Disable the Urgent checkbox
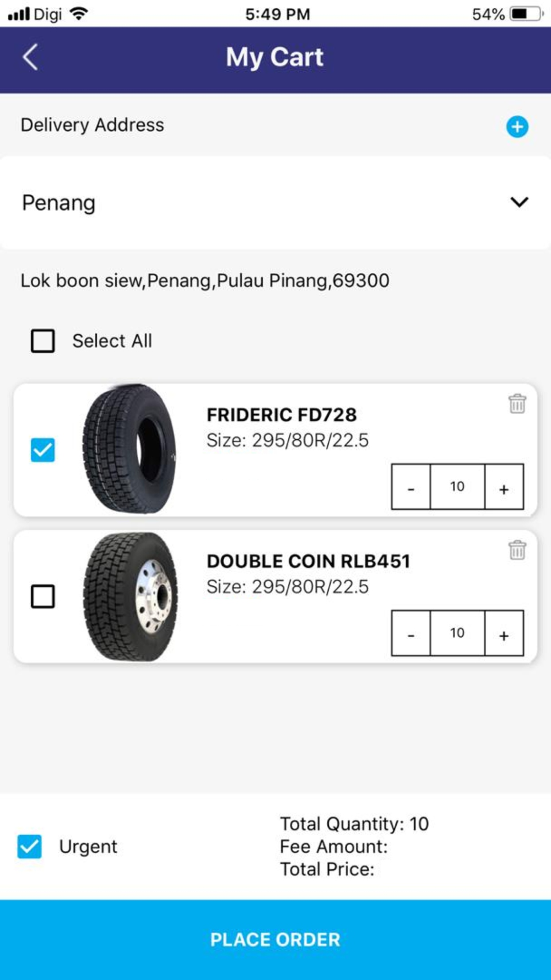The height and width of the screenshot is (980, 551). click(x=30, y=846)
